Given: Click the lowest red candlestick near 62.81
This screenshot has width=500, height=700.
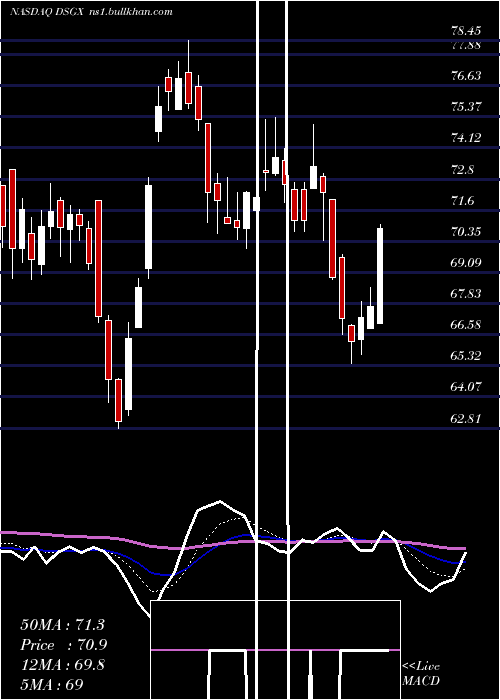Looking at the screenshot, I should coord(118,400).
